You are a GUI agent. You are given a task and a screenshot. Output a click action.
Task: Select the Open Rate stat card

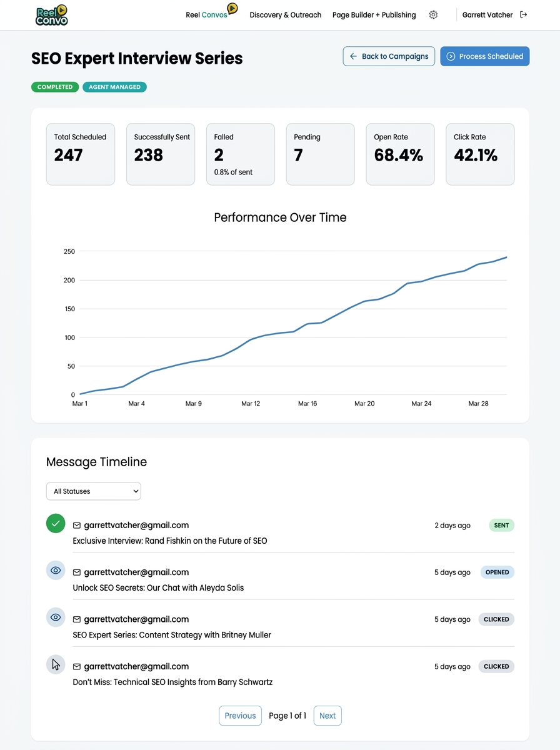pyautogui.click(x=400, y=154)
